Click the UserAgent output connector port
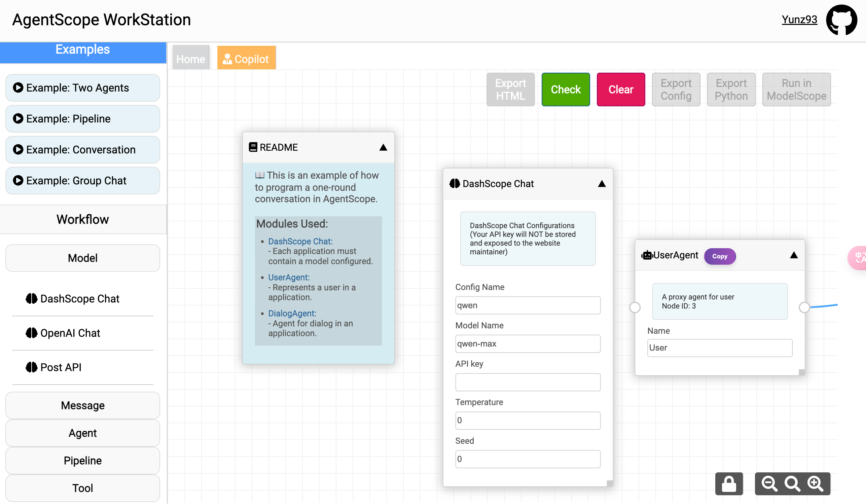This screenshot has height=504, width=866. pyautogui.click(x=804, y=307)
